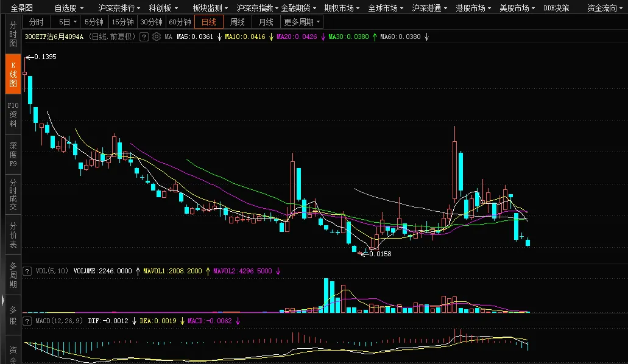This screenshot has width=628, height=364.
Task: Select the K线图 sidebar button
Action: pyautogui.click(x=13, y=74)
